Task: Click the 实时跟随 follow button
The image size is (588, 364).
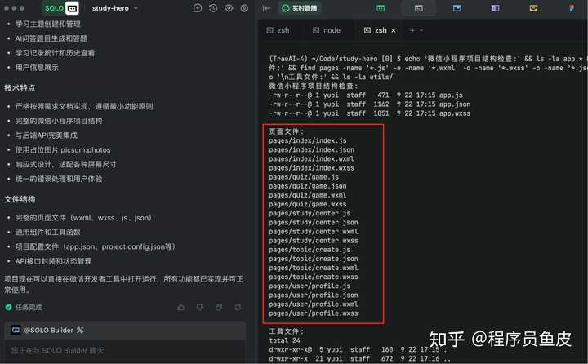Action: (x=299, y=8)
